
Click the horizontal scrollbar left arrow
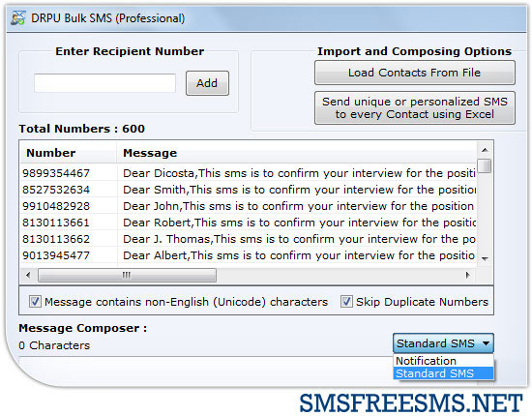tap(28, 275)
